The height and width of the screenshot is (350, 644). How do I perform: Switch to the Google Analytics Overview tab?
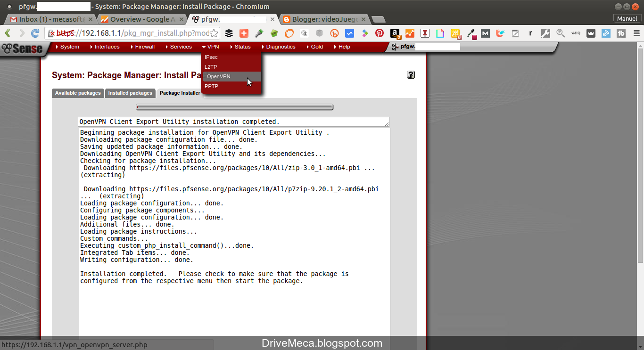[x=142, y=19]
